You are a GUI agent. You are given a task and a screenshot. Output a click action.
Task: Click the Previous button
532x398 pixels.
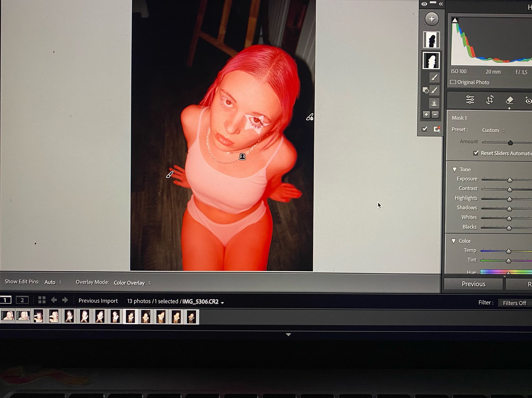coord(473,284)
